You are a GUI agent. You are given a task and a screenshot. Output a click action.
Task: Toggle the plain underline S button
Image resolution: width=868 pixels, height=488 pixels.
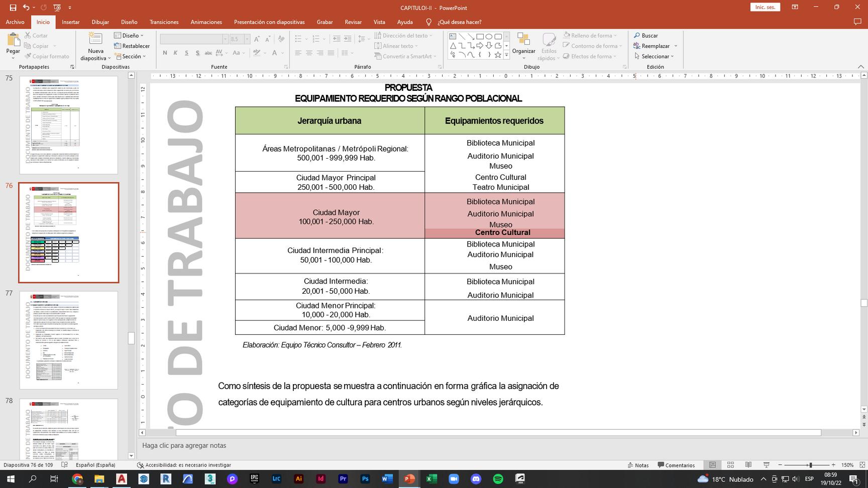tap(186, 53)
